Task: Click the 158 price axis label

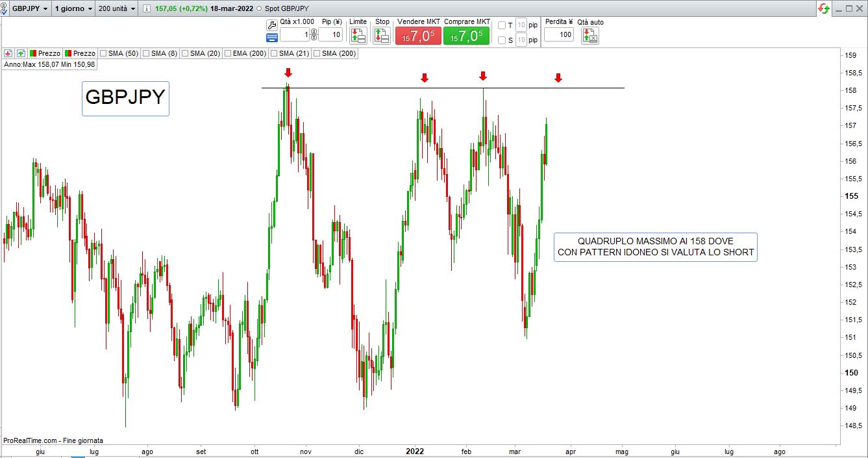Action: point(849,90)
